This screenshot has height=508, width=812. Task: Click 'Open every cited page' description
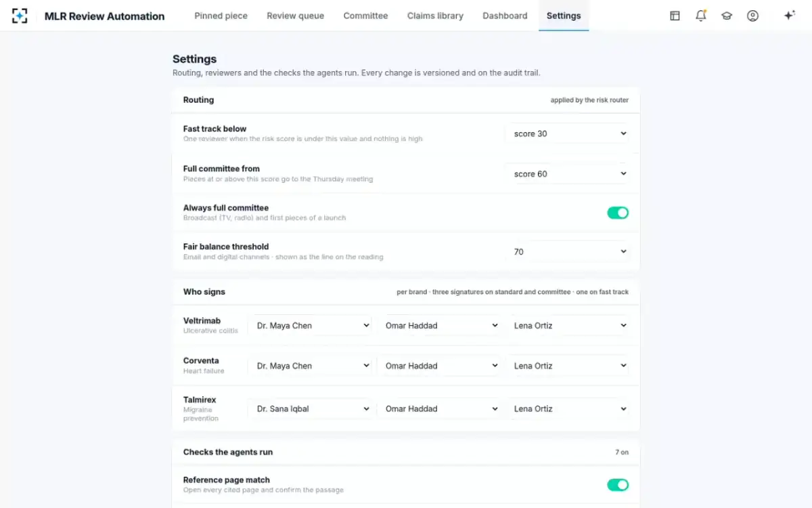[x=263, y=490]
